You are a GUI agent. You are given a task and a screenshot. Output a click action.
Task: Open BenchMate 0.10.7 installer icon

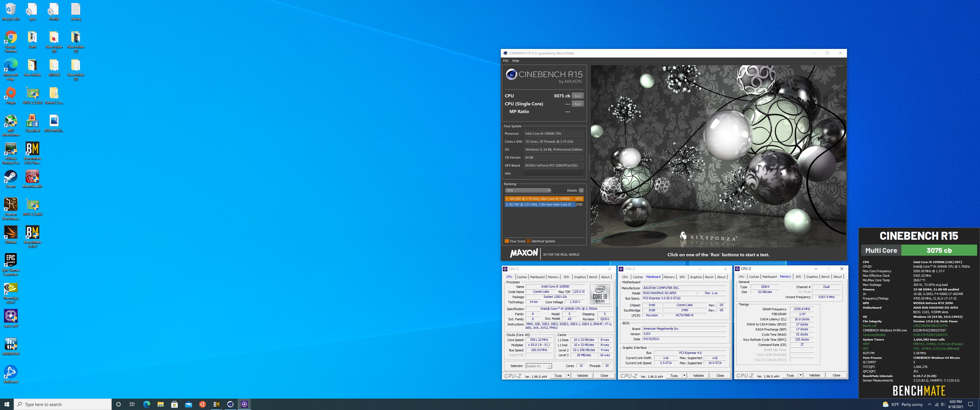click(32, 153)
